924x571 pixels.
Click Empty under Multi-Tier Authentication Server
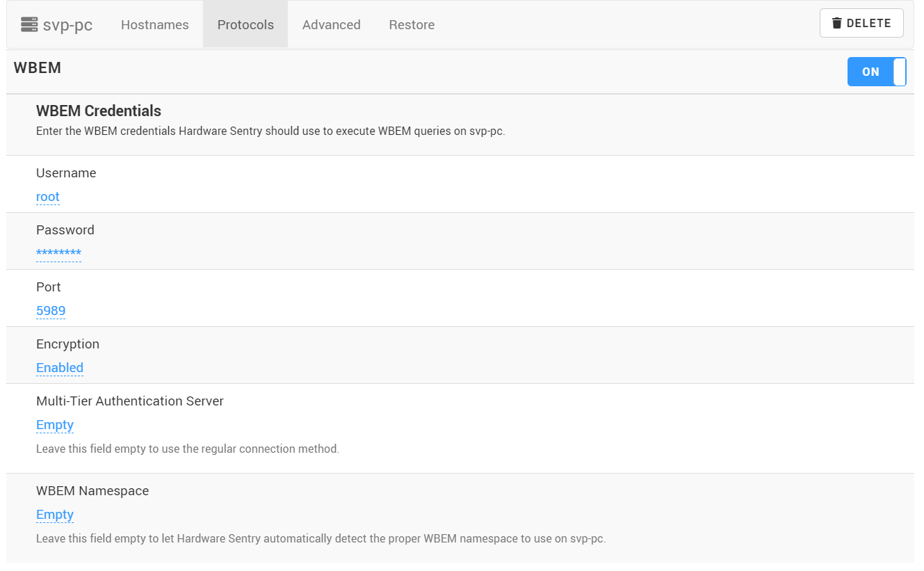pyautogui.click(x=54, y=425)
